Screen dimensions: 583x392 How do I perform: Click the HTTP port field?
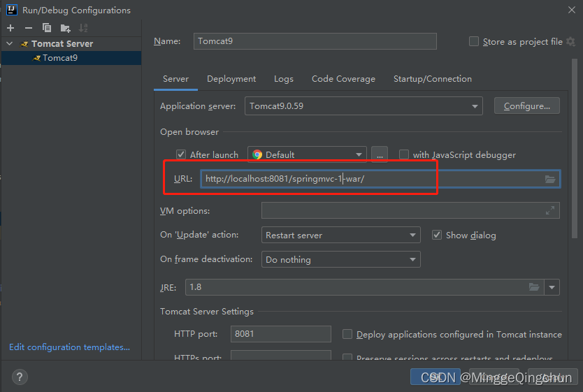tap(281, 334)
